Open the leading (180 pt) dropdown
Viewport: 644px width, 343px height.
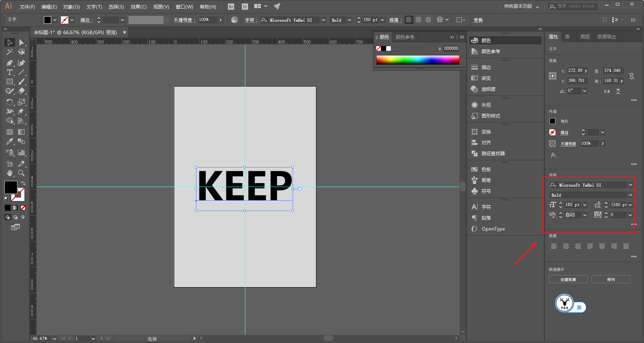click(630, 205)
